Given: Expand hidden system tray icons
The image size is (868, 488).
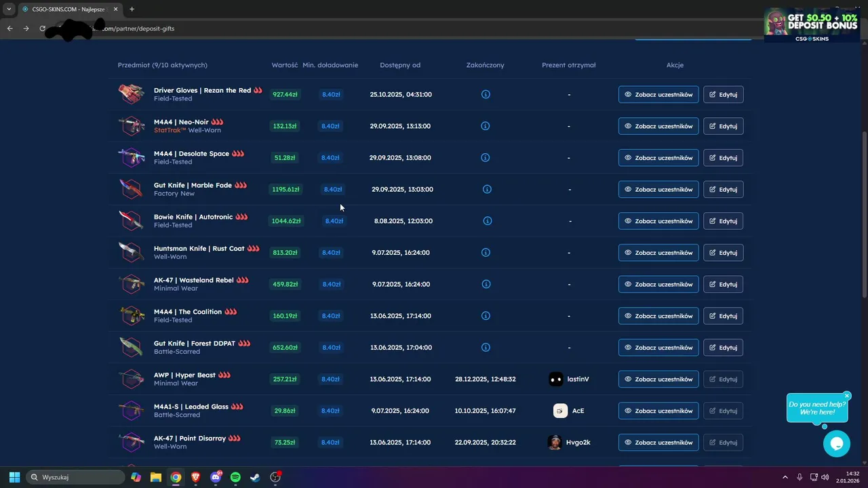Looking at the screenshot, I should [x=785, y=477].
